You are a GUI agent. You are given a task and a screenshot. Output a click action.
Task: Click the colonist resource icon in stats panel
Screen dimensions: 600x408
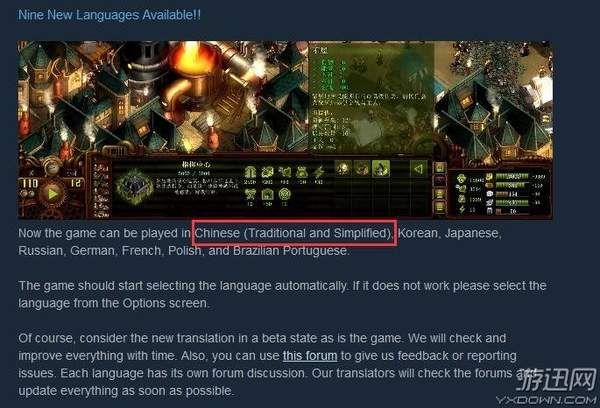(461, 179)
